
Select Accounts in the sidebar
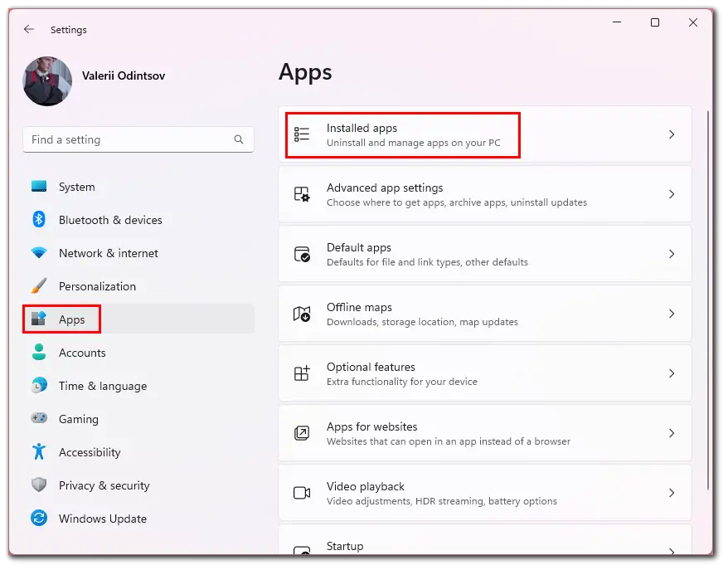tap(138, 353)
